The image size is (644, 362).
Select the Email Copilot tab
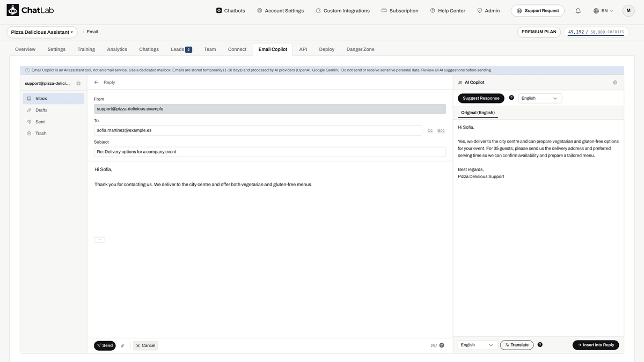tap(273, 49)
